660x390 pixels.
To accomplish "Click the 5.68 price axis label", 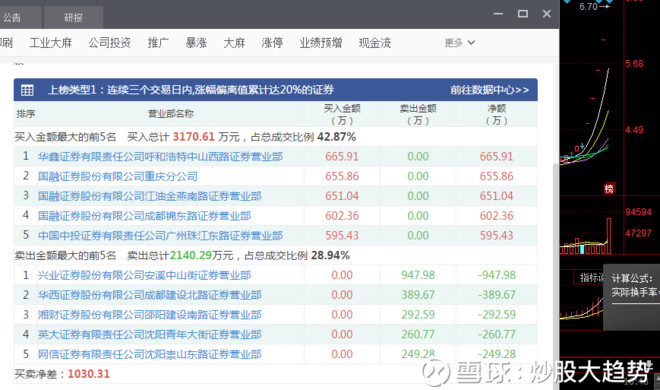I will [634, 64].
